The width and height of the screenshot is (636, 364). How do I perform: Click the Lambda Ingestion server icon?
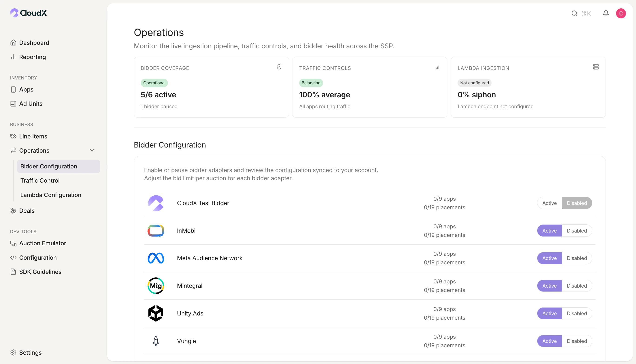coord(596,67)
